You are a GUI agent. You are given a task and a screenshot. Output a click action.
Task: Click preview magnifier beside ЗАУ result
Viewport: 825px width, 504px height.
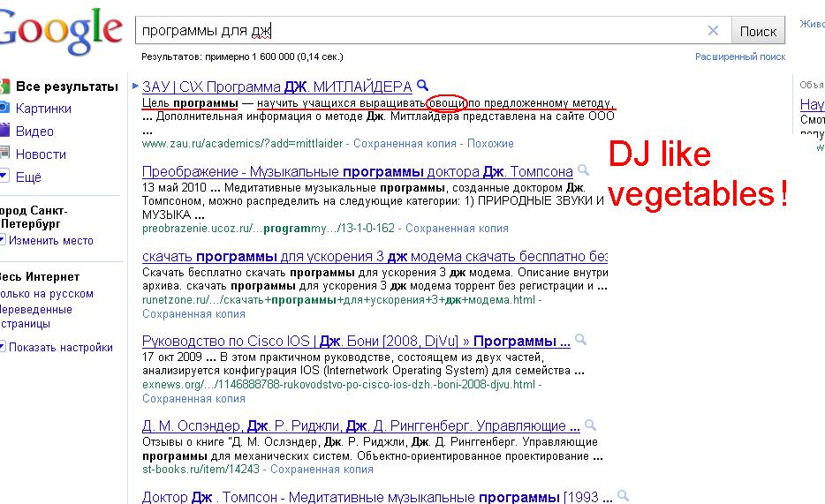click(422, 85)
